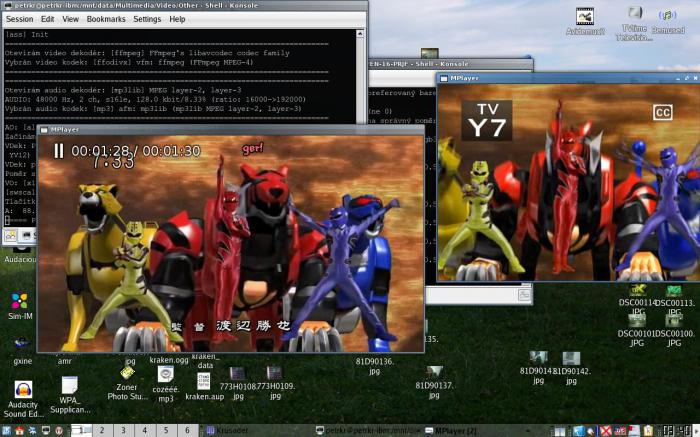Open the K menu in the panel
700x437 pixels.
point(6,430)
